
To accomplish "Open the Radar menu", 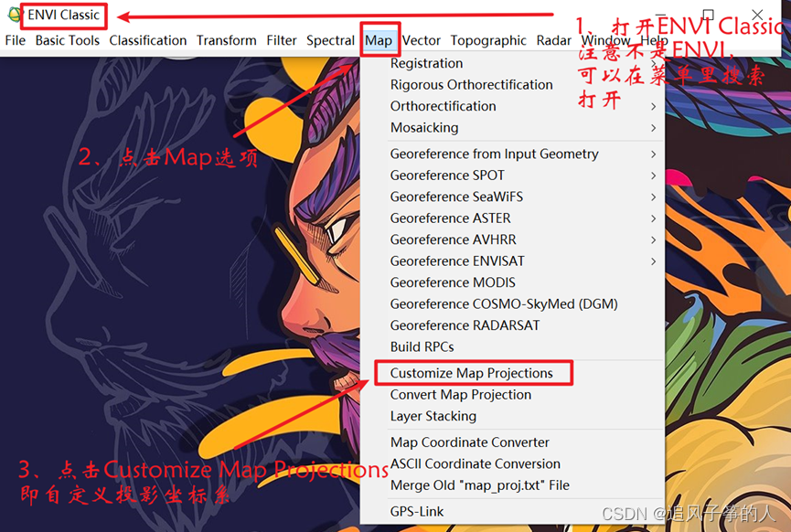I will pos(554,40).
